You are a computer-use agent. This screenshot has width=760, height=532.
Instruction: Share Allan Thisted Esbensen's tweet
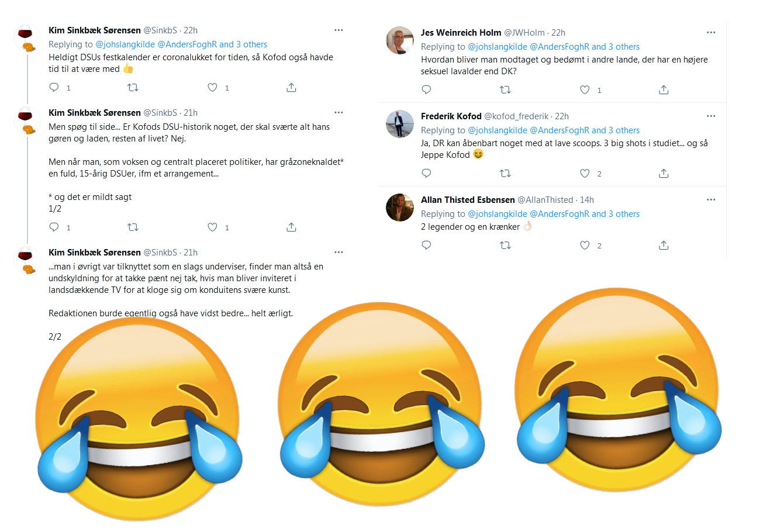pos(664,246)
